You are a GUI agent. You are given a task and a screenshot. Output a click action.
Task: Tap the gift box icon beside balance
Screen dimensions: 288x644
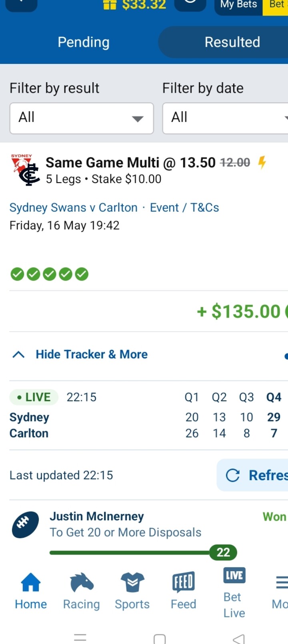pyautogui.click(x=110, y=5)
